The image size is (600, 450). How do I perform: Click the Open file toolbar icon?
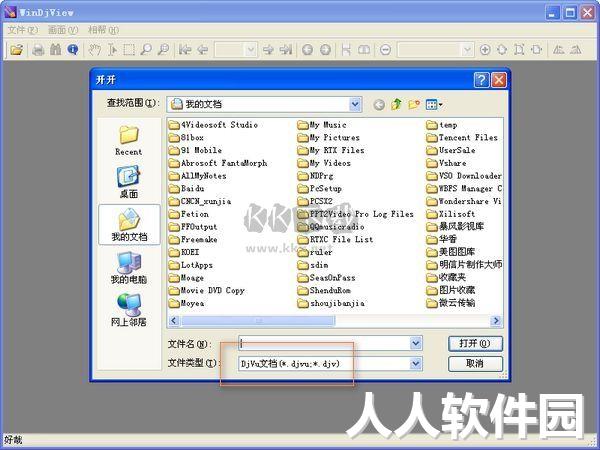pos(16,50)
